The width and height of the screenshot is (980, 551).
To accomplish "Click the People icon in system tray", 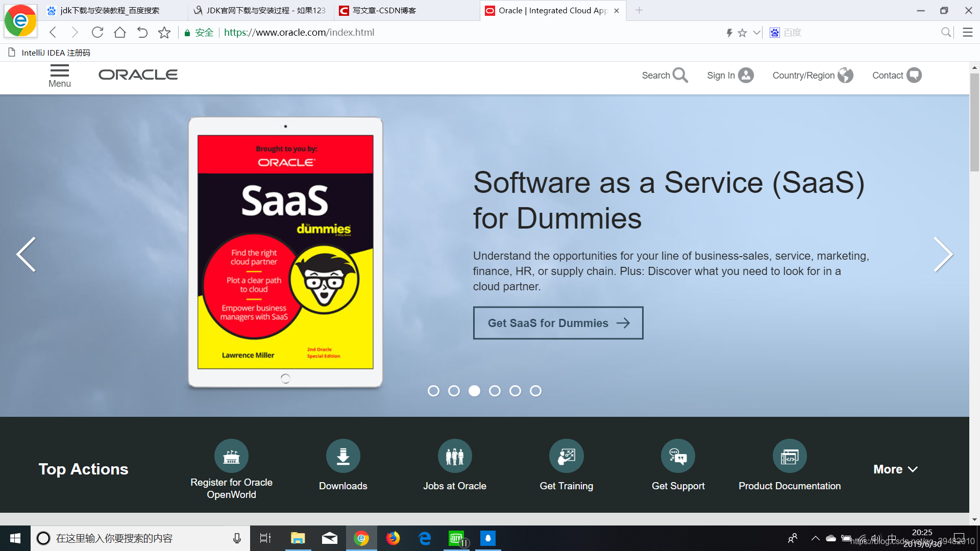I will click(792, 538).
